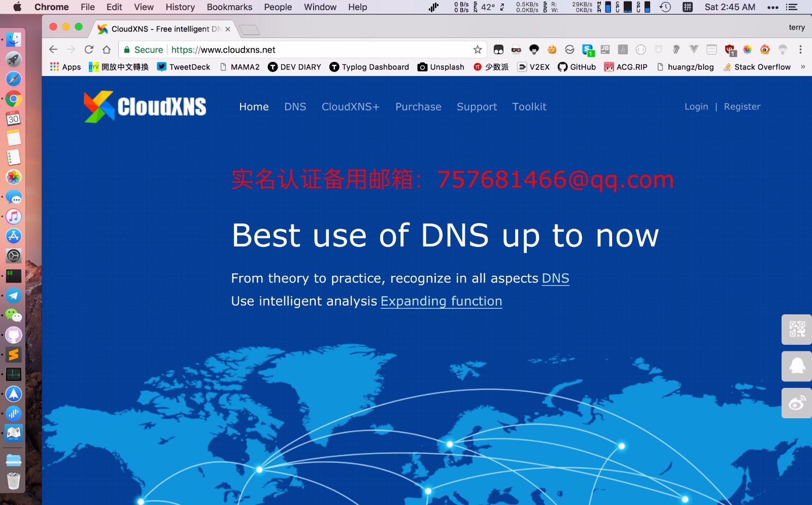Open the QQ contact floating widget
The height and width of the screenshot is (505, 812).
[797, 366]
